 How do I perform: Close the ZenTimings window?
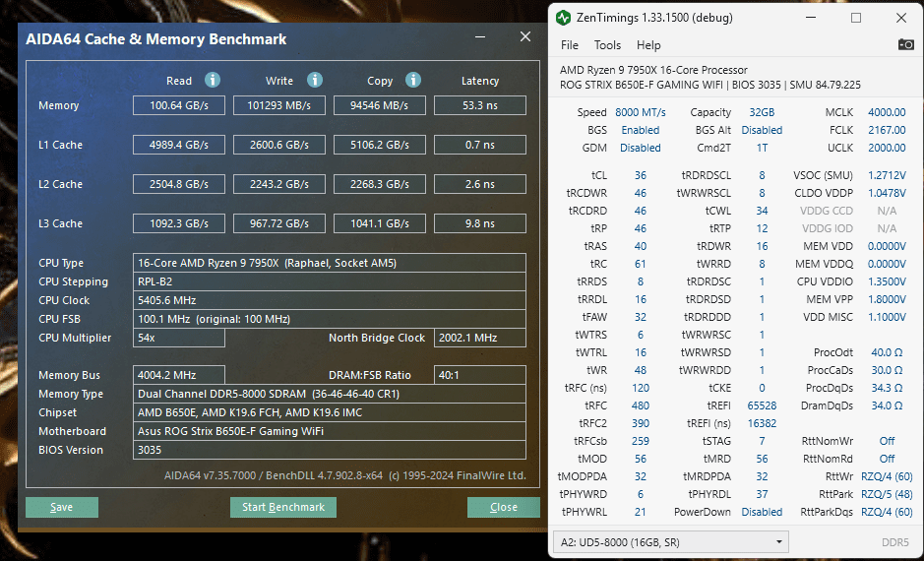901,18
